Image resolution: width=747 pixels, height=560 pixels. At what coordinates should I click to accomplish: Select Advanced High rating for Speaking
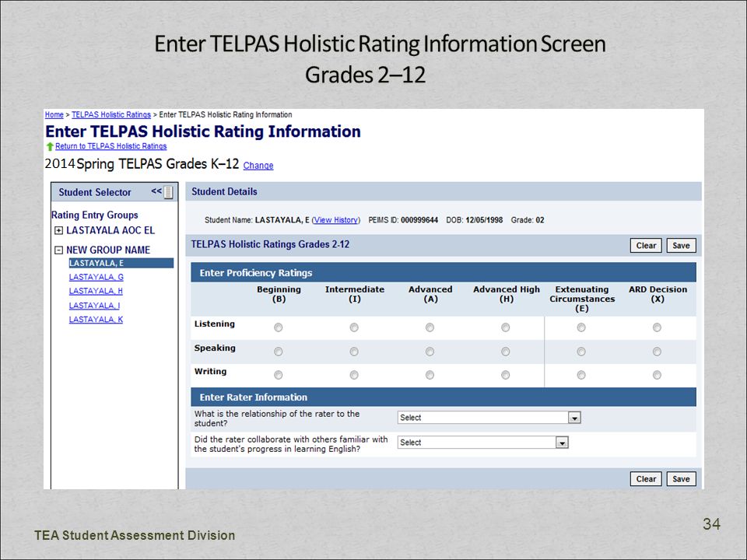(506, 352)
